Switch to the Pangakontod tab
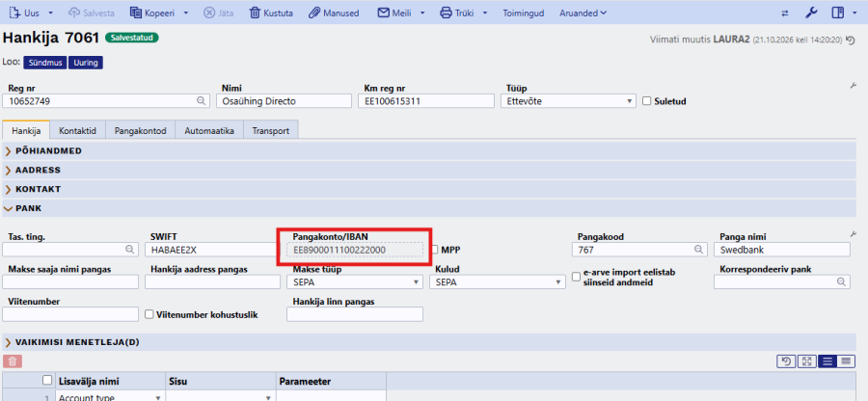 (141, 131)
